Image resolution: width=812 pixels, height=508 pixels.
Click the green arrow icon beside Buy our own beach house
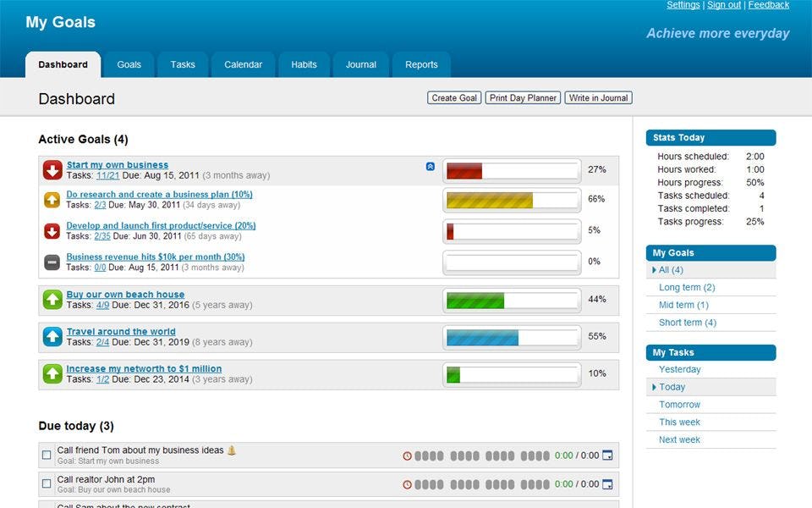(52, 301)
